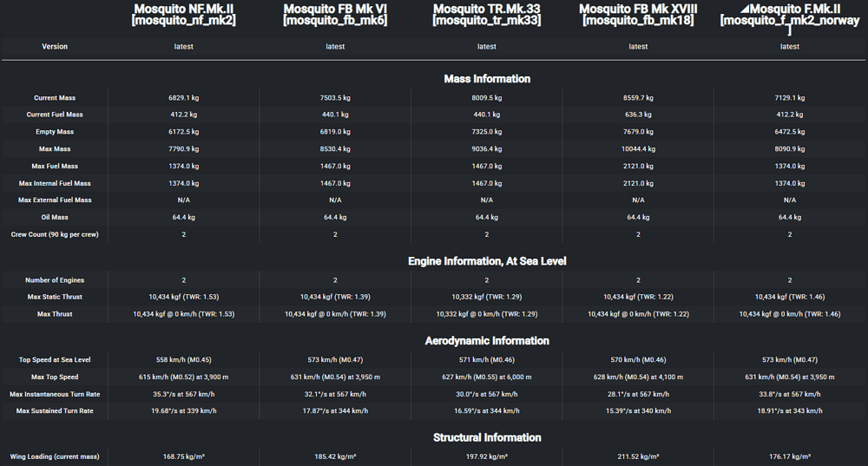This screenshot has height=466, width=868.
Task: Click the Structural Information heading
Action: [487, 438]
